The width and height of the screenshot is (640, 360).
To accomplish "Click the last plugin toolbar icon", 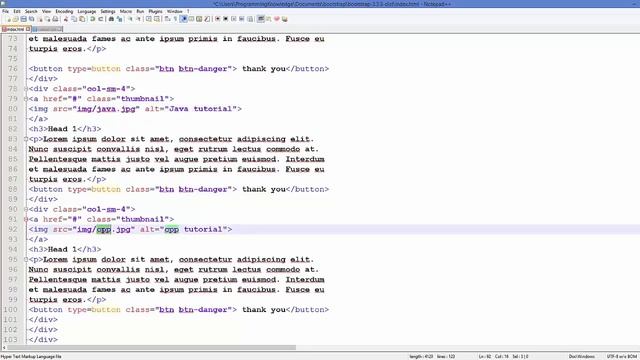I will pyautogui.click(x=285, y=19).
